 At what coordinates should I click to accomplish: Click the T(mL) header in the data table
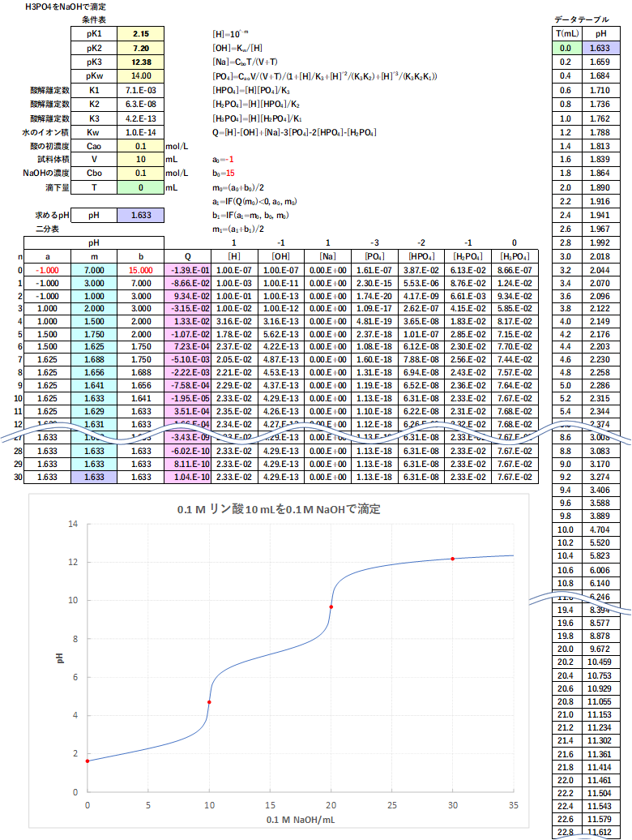point(566,34)
